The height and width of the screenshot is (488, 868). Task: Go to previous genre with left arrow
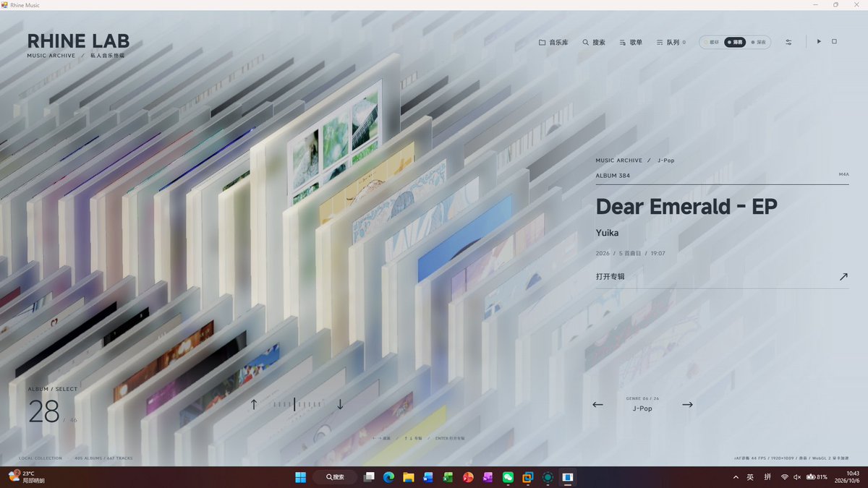point(597,405)
